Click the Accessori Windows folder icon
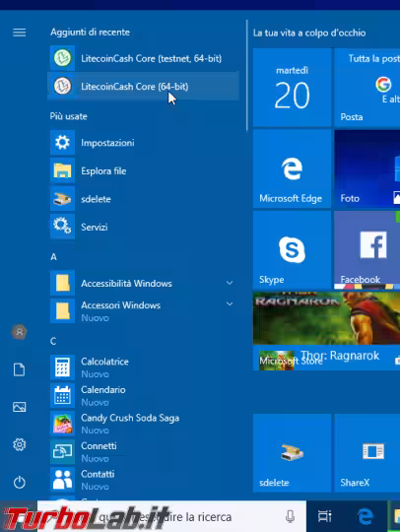Screen dimensions: 400x532 click(x=62, y=310)
